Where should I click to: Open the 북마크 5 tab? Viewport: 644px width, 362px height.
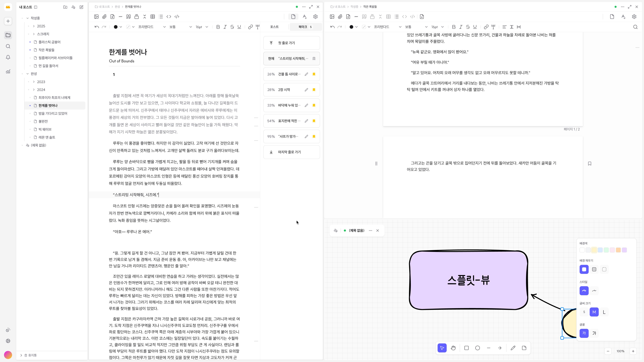(305, 27)
